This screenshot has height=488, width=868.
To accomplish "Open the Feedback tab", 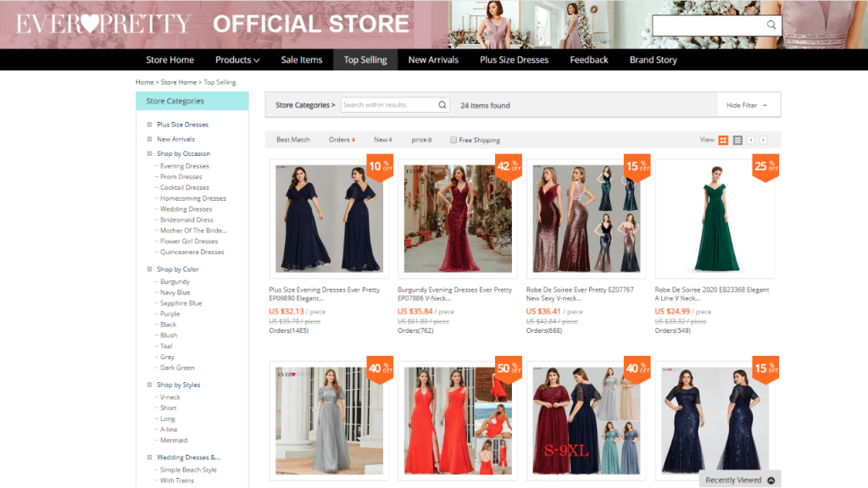I will 589,60.
